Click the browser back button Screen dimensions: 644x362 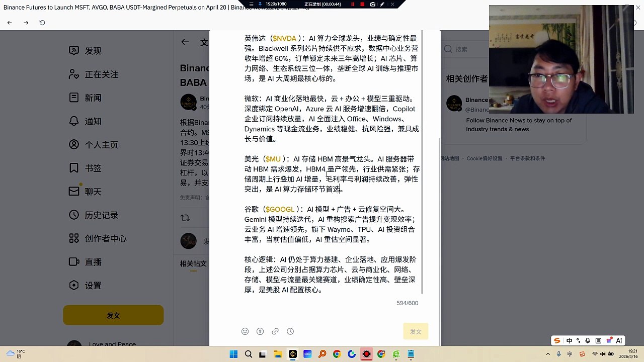click(x=10, y=23)
